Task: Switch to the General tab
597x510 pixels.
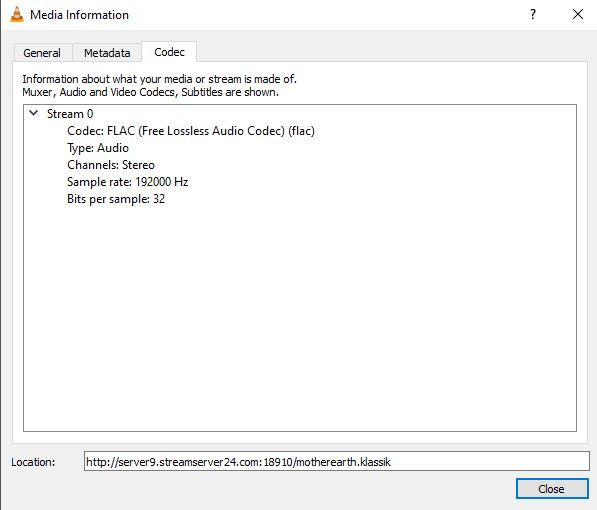Action: [x=42, y=53]
